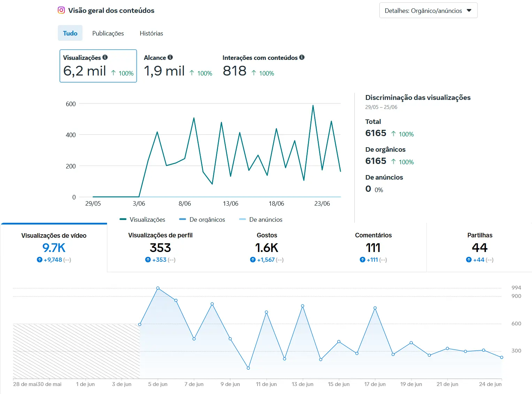Click info icon next to Visualizações

point(105,57)
